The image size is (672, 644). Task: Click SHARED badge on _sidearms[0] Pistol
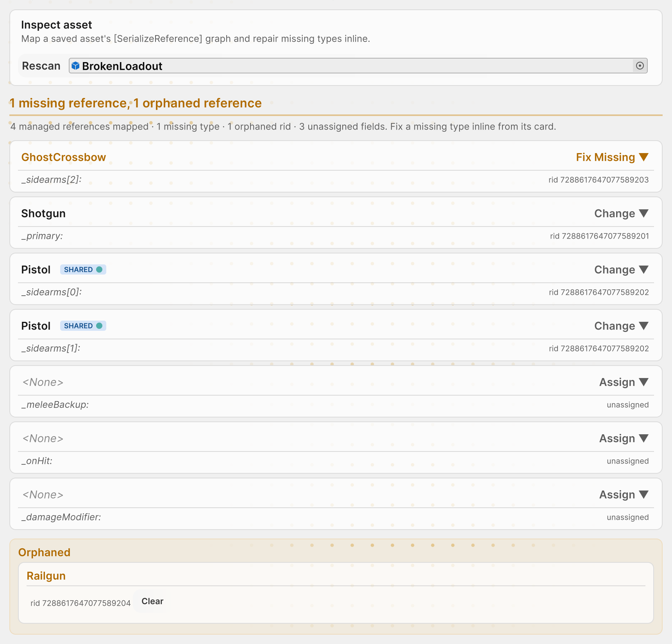pyautogui.click(x=83, y=269)
